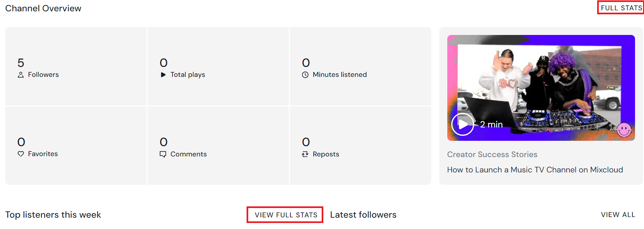Click the Creator Success Stories label
The height and width of the screenshot is (229, 644).
[x=492, y=154]
